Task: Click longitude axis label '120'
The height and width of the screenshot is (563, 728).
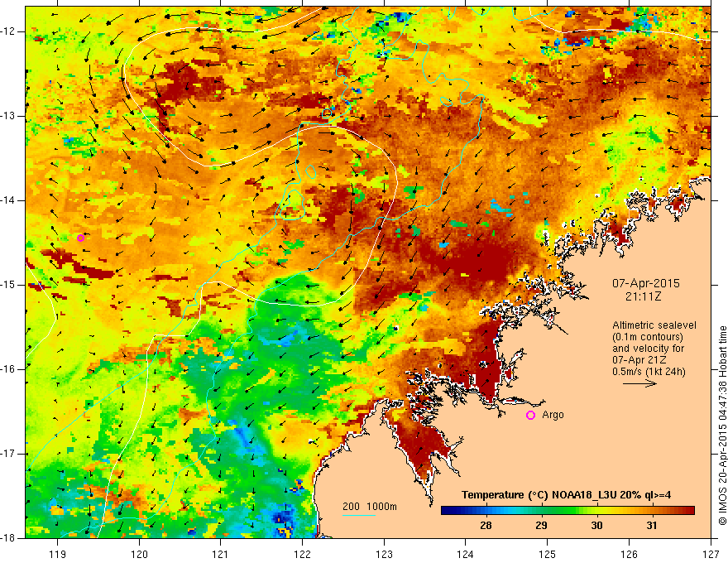Action: click(x=139, y=554)
